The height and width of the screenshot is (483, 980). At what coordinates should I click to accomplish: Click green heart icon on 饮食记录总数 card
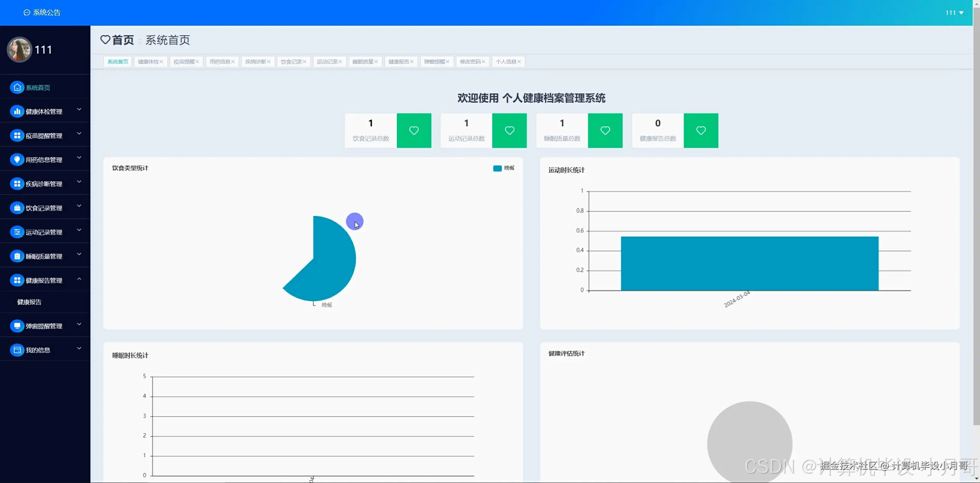[x=414, y=131]
